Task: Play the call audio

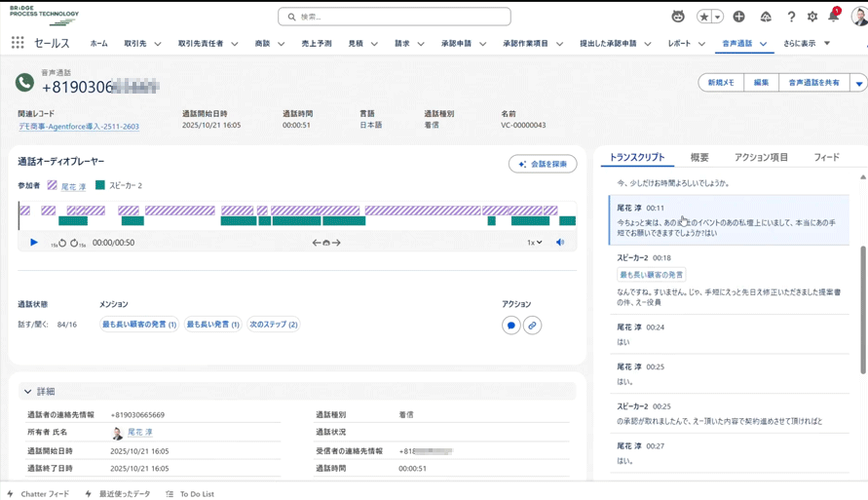Action: (x=34, y=242)
